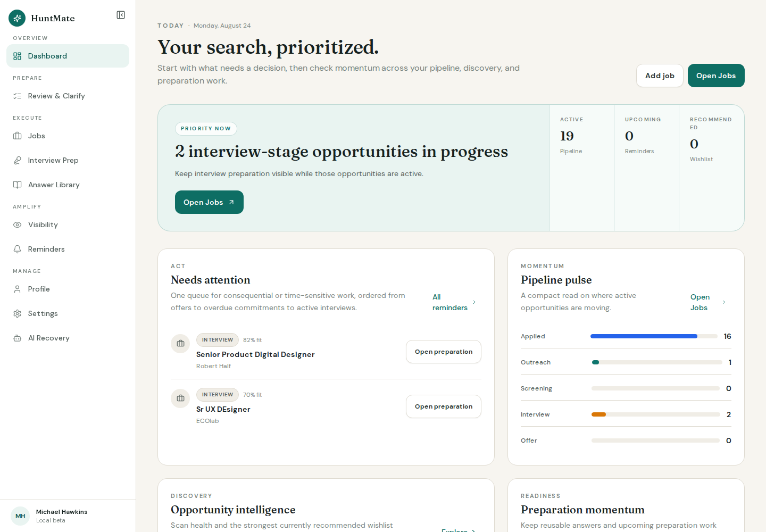766x532 pixels.
Task: Open Reminders from sidebar
Action: [x=68, y=249]
